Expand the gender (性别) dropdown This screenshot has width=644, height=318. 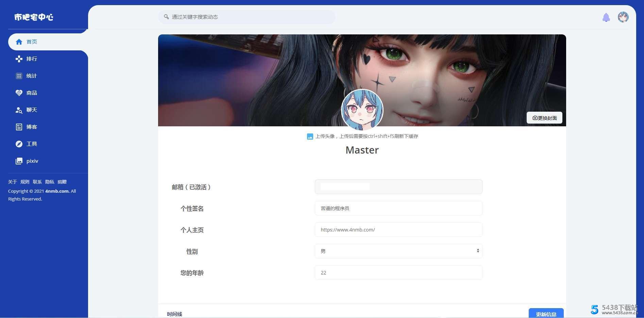[x=398, y=251]
